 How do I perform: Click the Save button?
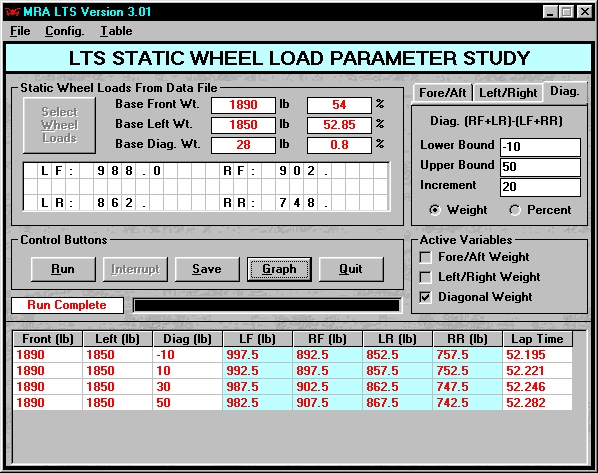[x=207, y=269]
